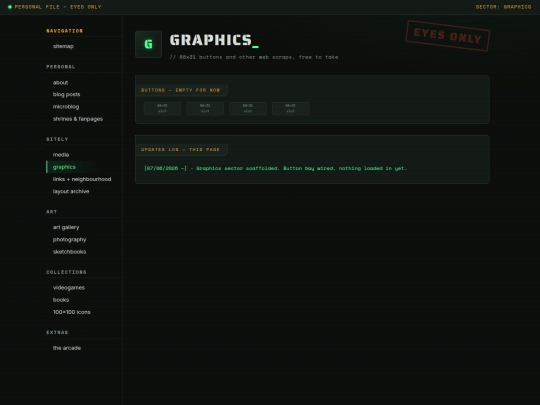Click the NAVIGATION sidebar heading

(x=64, y=31)
